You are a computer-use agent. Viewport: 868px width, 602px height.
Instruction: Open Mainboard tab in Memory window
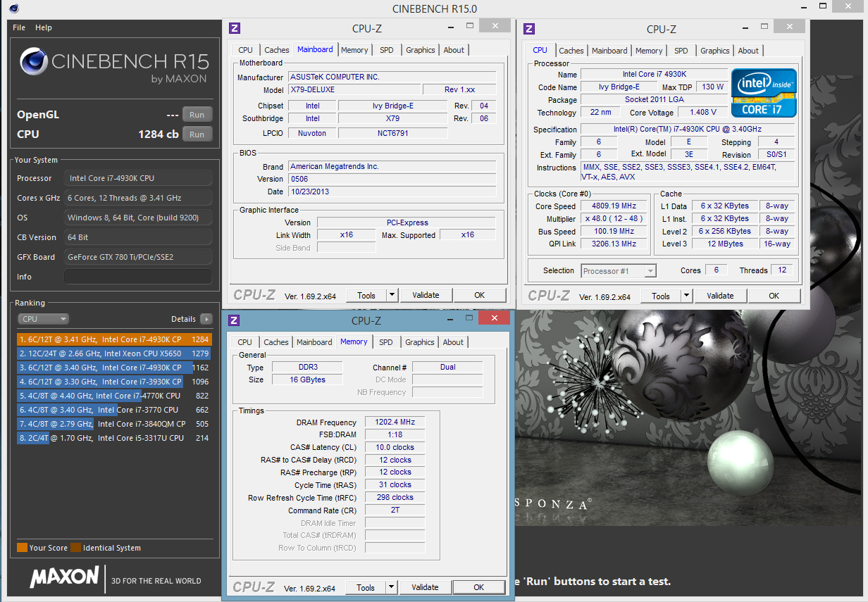(314, 342)
